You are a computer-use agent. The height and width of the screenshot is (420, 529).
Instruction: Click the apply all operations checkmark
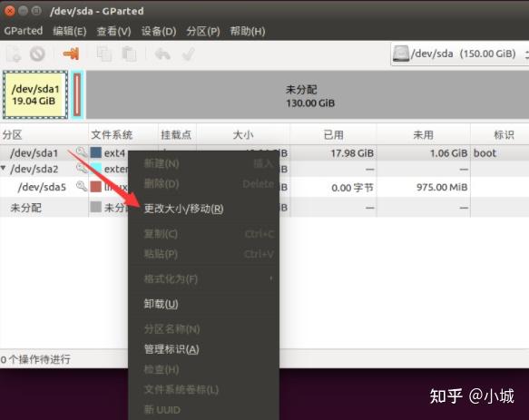[188, 54]
